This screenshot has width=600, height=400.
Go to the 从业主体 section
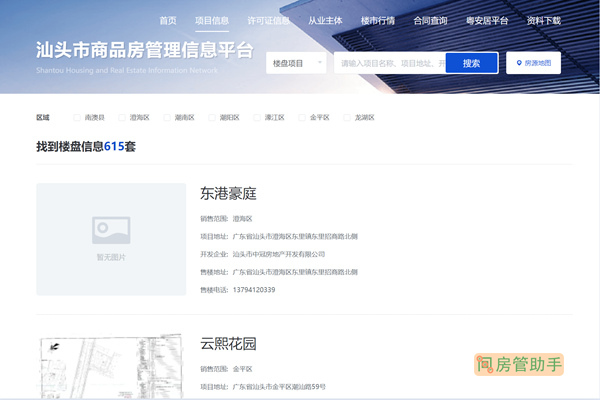tap(325, 21)
